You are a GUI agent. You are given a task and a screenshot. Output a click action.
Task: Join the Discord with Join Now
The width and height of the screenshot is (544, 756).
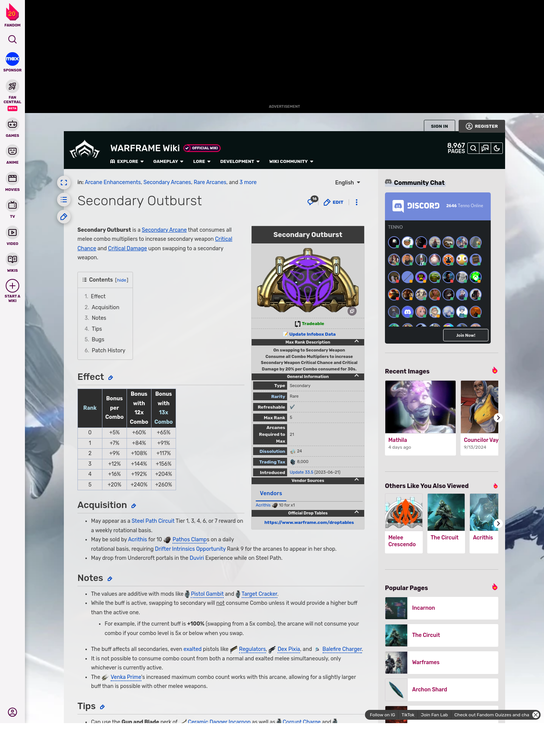tap(465, 335)
